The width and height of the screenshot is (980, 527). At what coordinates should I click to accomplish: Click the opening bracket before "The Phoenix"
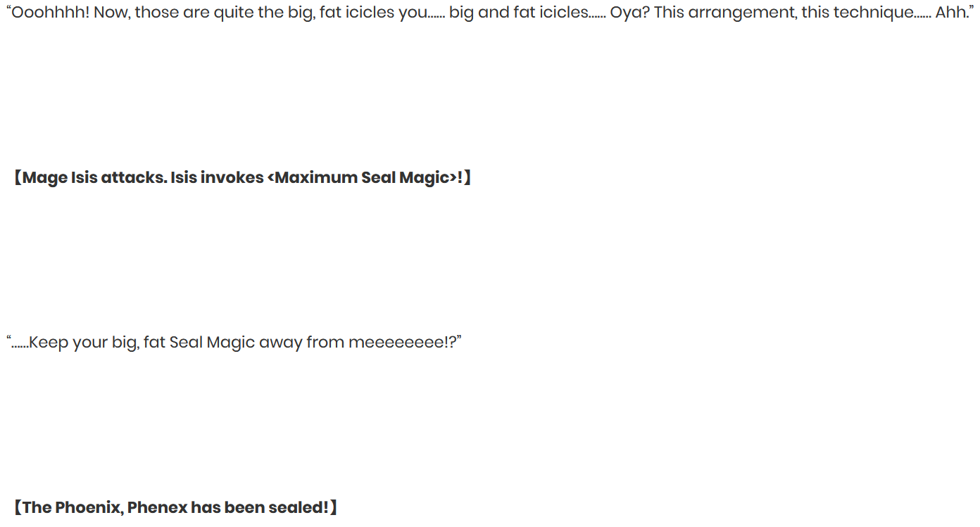click(x=17, y=508)
